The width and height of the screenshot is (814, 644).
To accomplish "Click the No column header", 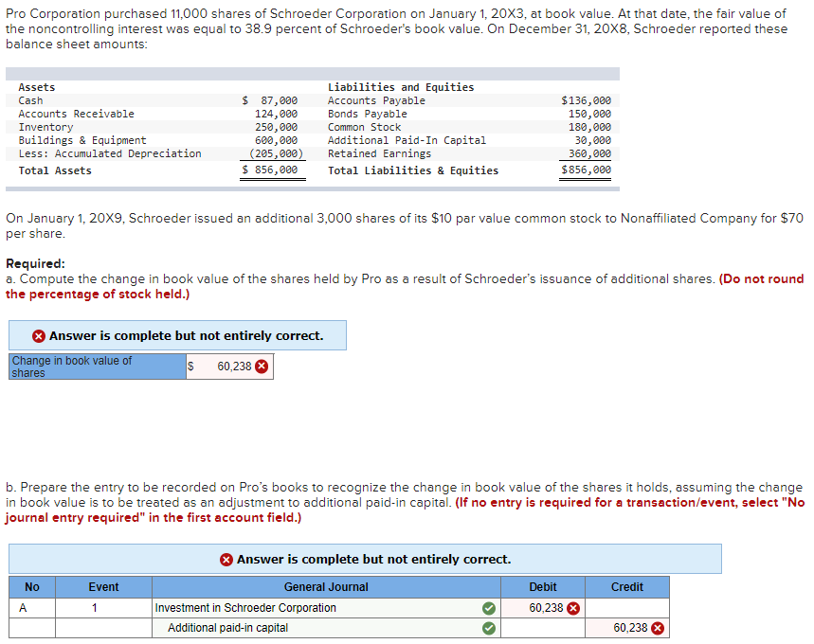I will [x=32, y=587].
